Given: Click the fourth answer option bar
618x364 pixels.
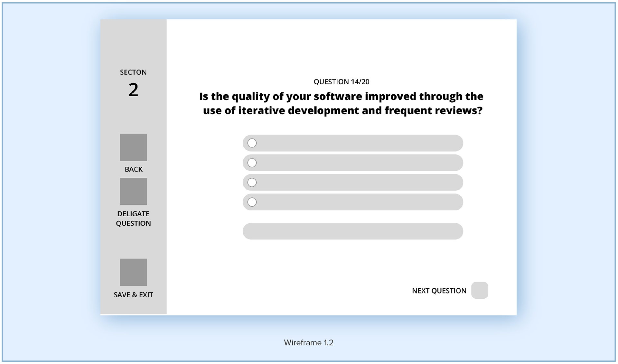Looking at the screenshot, I should click(x=357, y=202).
